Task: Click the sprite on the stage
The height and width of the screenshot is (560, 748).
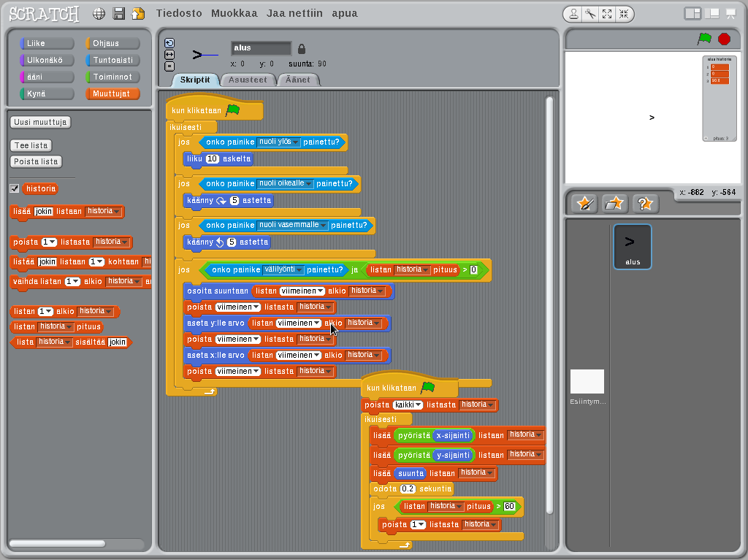Action: pos(652,118)
